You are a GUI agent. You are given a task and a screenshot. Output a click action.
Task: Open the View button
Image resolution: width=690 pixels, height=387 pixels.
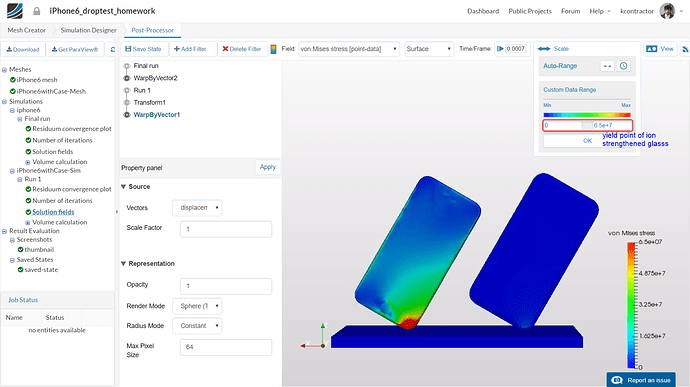tap(660, 49)
